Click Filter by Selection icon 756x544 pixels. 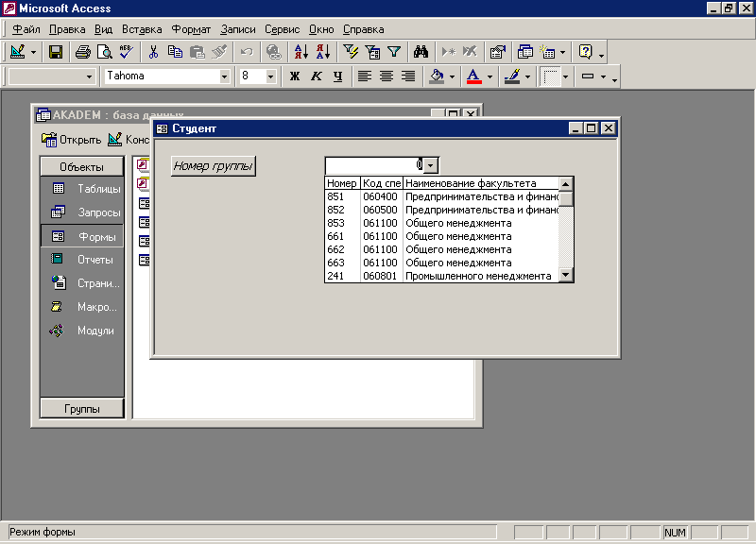[x=351, y=52]
